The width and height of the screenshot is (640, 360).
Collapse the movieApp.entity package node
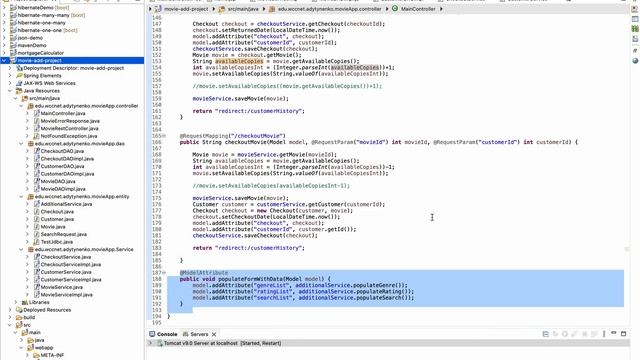[x=22, y=196]
